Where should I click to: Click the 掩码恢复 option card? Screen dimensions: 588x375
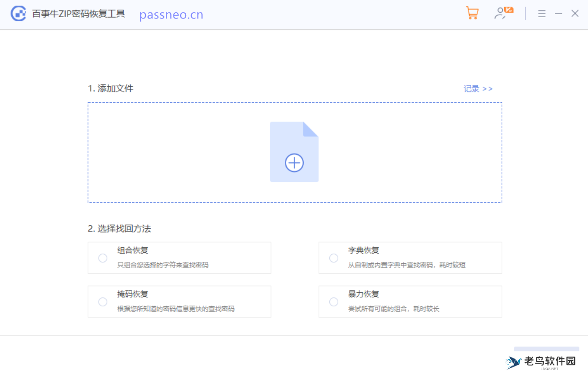[179, 302]
